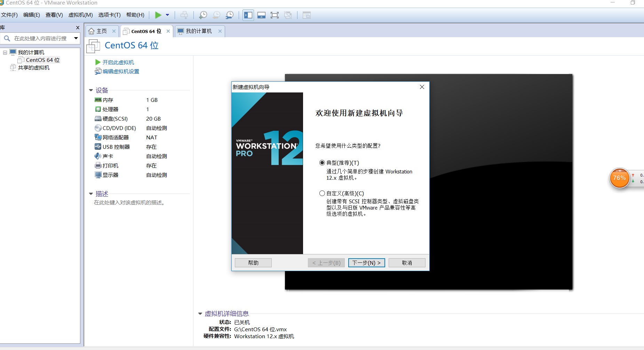Click the 处理器 processor device icon
644x350 pixels.
point(98,109)
